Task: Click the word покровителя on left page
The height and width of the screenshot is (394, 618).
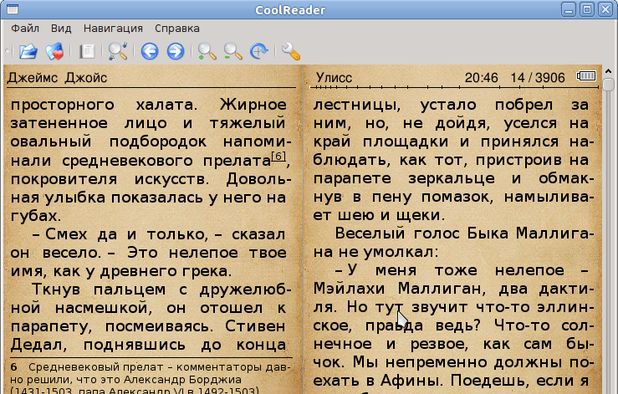Action: (64, 179)
